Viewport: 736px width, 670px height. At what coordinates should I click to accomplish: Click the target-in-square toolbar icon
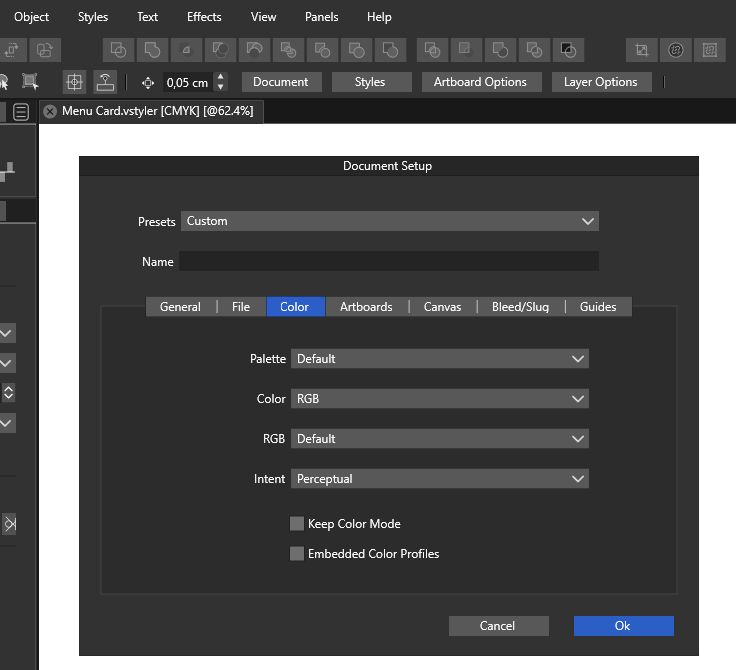[x=74, y=82]
